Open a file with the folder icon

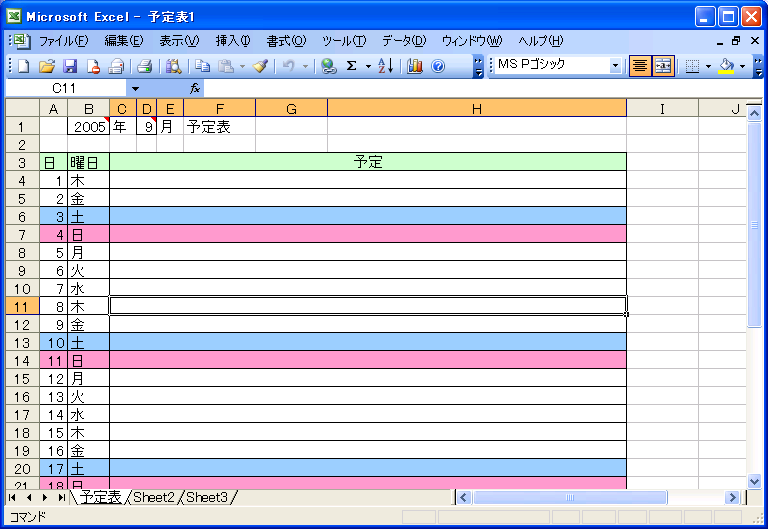tap(47, 66)
